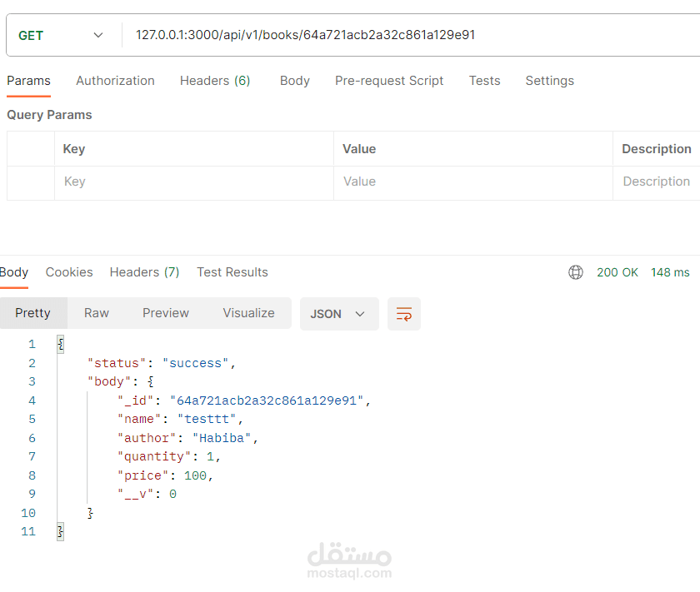
Task: Open the Headers (6) request tab
Action: [x=215, y=81]
